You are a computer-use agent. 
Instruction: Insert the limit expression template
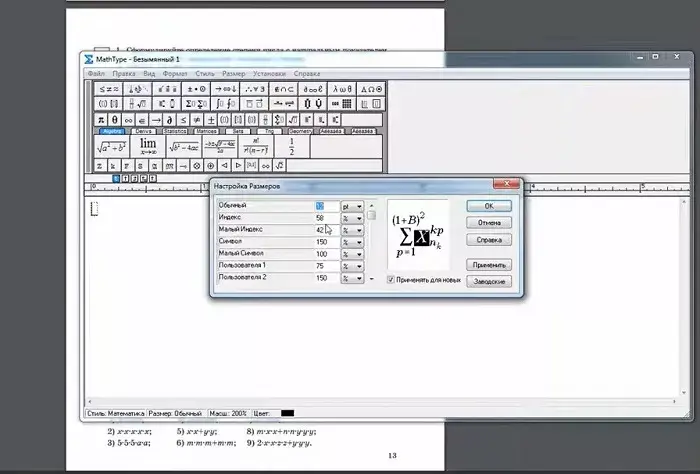(147, 145)
